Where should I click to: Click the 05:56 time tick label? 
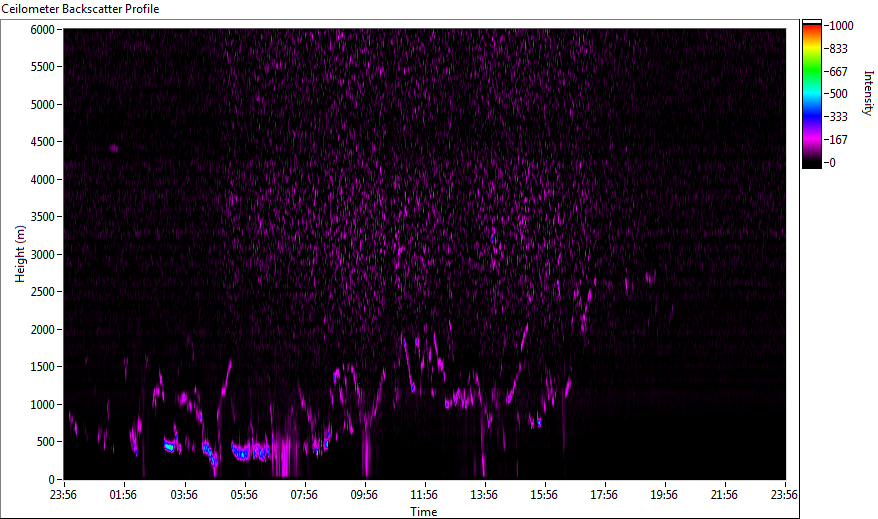[x=244, y=495]
